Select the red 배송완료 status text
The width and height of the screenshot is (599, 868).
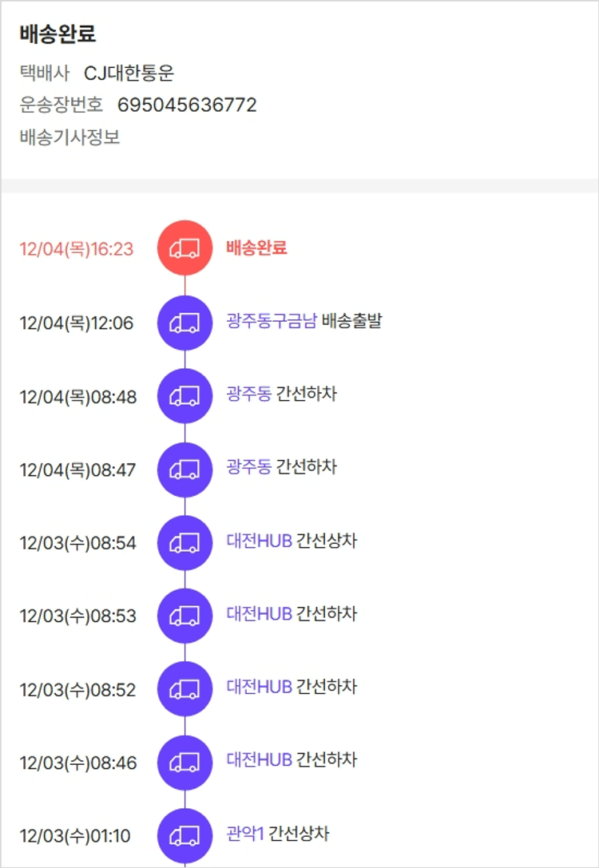[256, 248]
